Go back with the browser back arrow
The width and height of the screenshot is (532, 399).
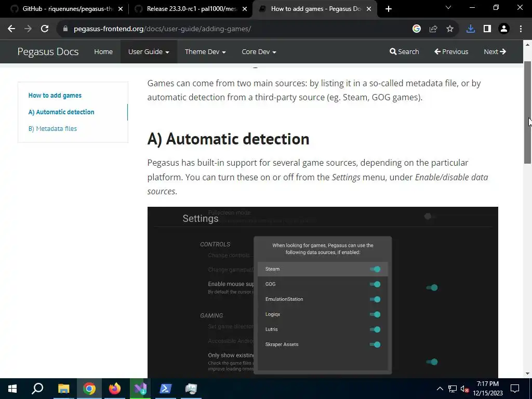pos(11,29)
